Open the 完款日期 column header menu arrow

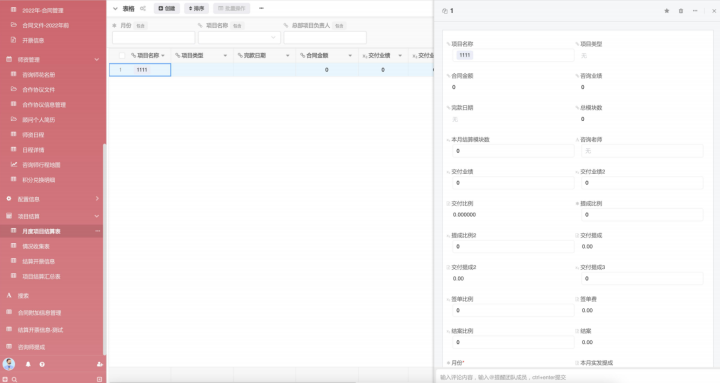(288, 56)
